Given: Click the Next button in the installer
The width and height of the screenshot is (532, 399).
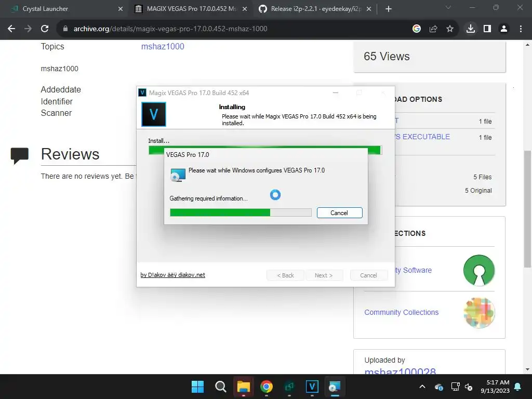Looking at the screenshot, I should (x=324, y=275).
